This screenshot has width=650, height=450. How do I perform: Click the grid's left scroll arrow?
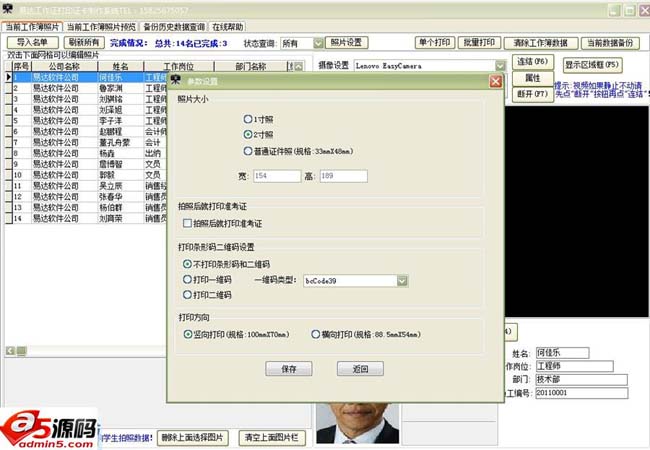coord(10,351)
